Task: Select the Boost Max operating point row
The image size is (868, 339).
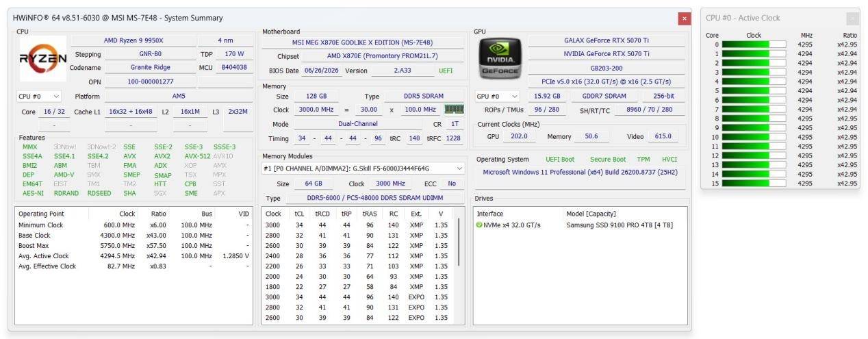Action: coord(133,246)
